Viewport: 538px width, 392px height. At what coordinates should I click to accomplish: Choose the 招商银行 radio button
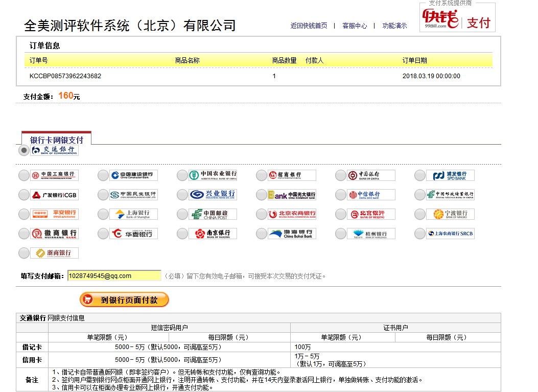pos(262,175)
